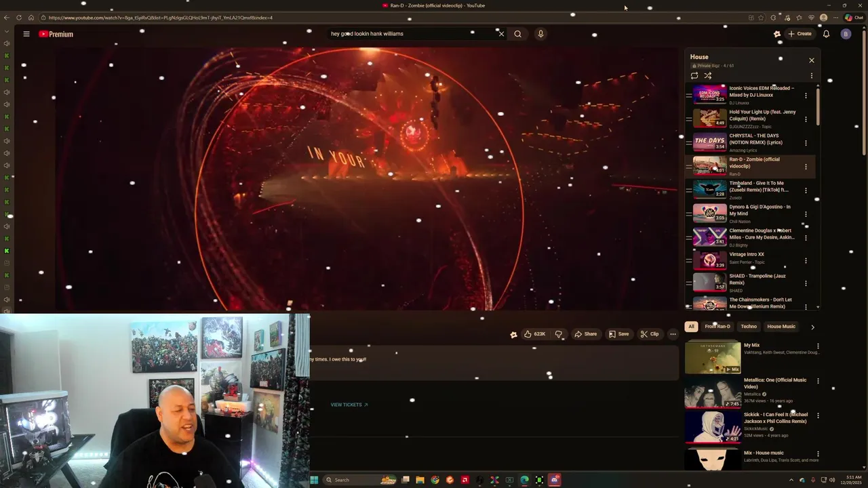Open options for Timbaland - Give It To Me
868x488 pixels.
[x=806, y=190]
